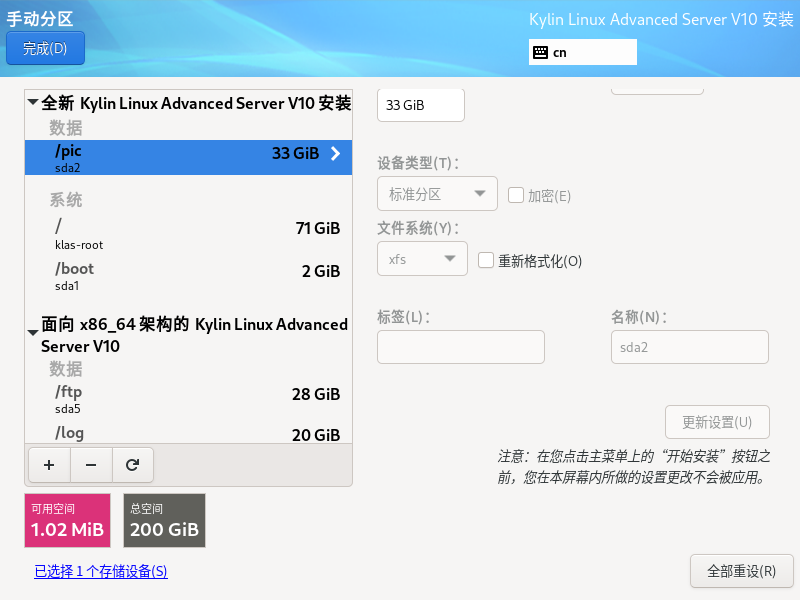Screen dimensions: 800x600
Task: Click the 总空间 200 GiB box
Action: click(164, 520)
